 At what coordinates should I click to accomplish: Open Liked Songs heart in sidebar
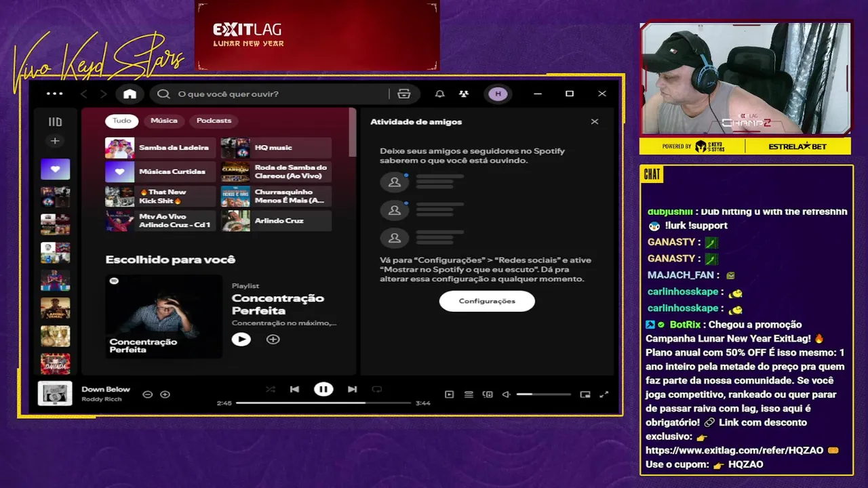(x=55, y=169)
